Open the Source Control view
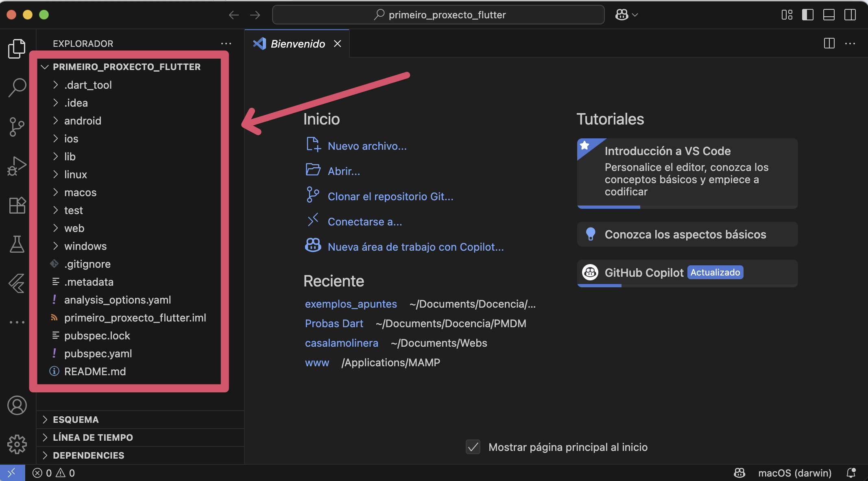Screen dimensions: 868x481 coord(17,127)
